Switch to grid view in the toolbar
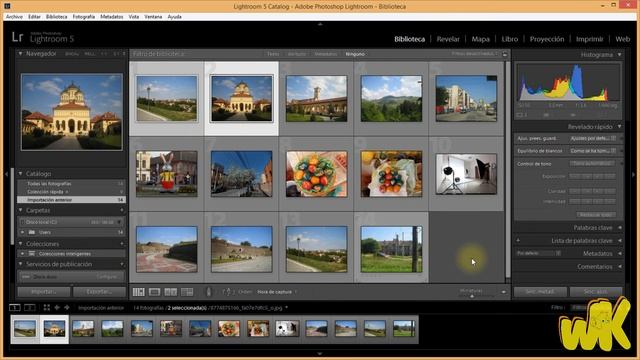The height and width of the screenshot is (360, 640). (138, 292)
